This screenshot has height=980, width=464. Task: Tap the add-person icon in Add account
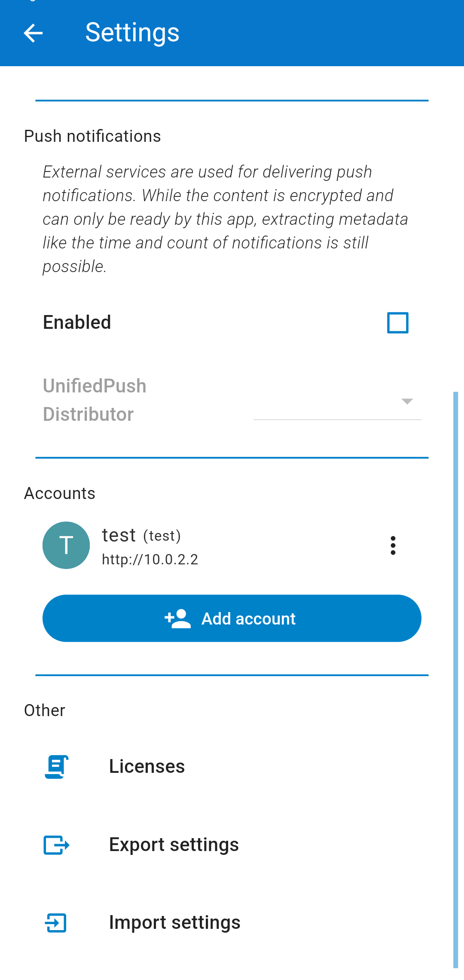point(177,619)
